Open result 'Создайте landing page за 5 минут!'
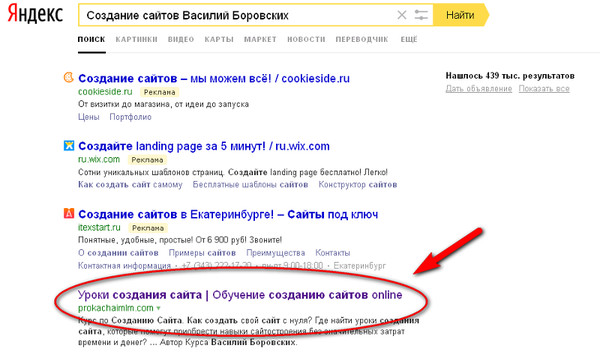 click(x=204, y=146)
